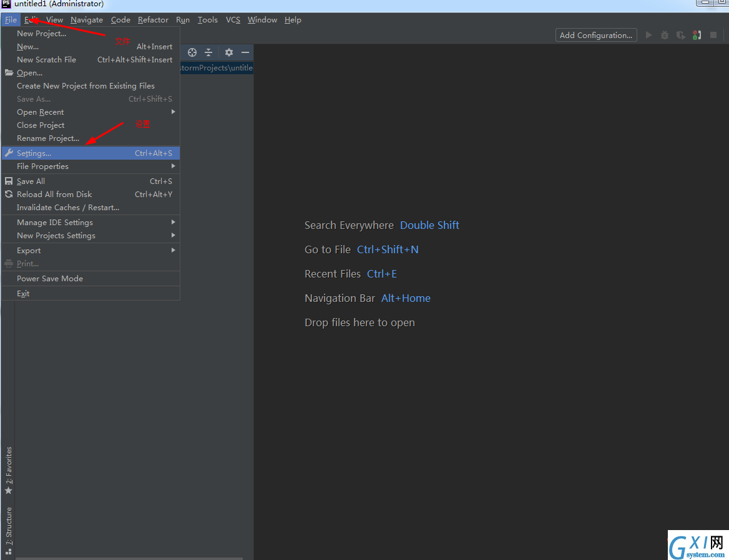Click Add Configuration... button
The image size is (729, 560).
pos(596,36)
